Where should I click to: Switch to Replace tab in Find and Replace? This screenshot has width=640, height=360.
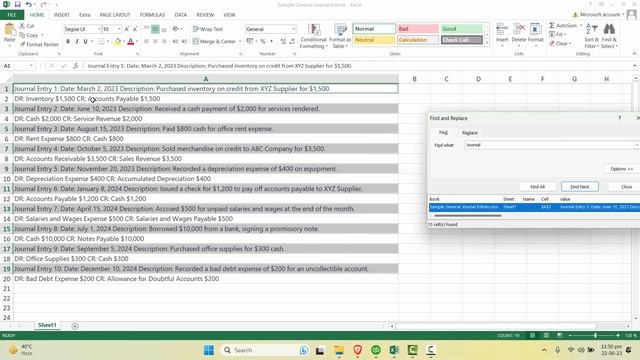coord(469,133)
